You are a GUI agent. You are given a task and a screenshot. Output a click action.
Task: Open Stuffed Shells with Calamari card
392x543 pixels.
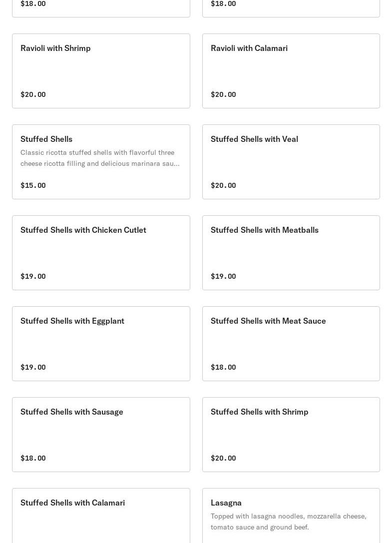pos(101,516)
